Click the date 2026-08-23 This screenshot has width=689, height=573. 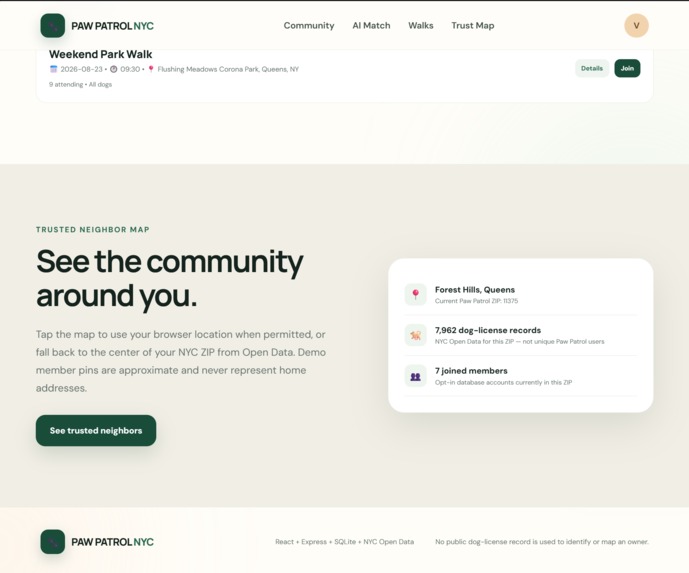[81, 69]
